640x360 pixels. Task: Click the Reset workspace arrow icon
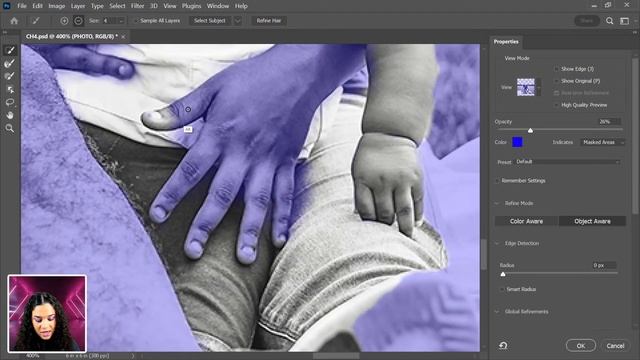tap(503, 346)
